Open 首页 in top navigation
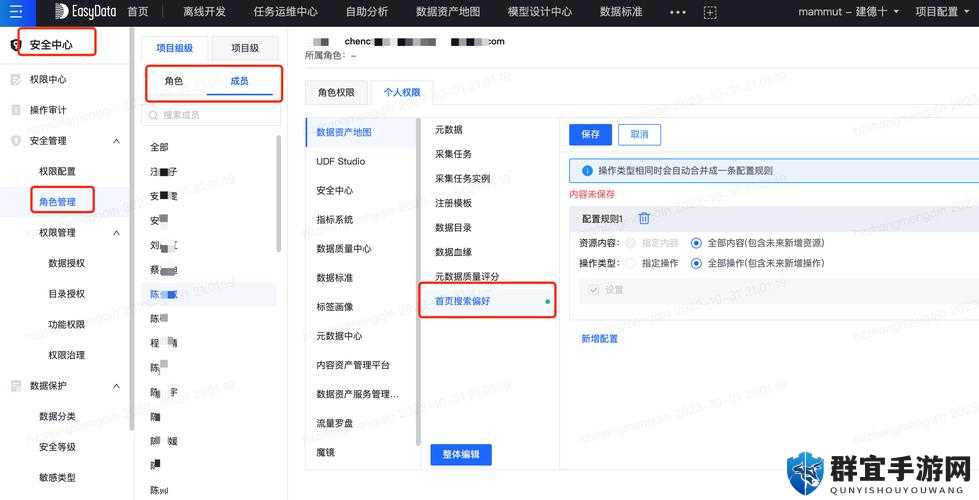Image resolution: width=979 pixels, height=500 pixels. click(138, 12)
